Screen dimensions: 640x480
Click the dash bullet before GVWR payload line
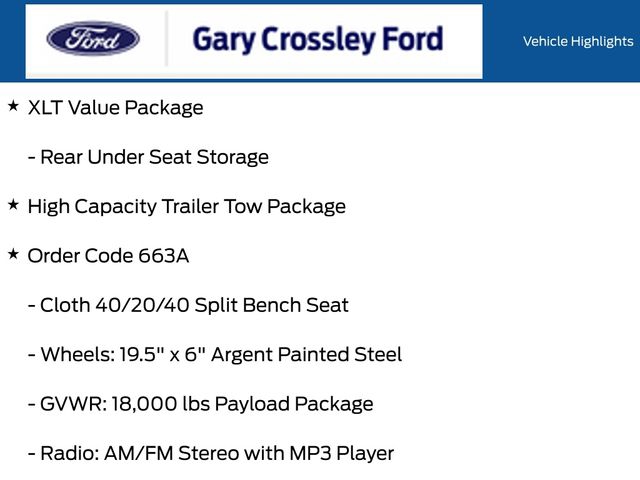[x=32, y=405]
